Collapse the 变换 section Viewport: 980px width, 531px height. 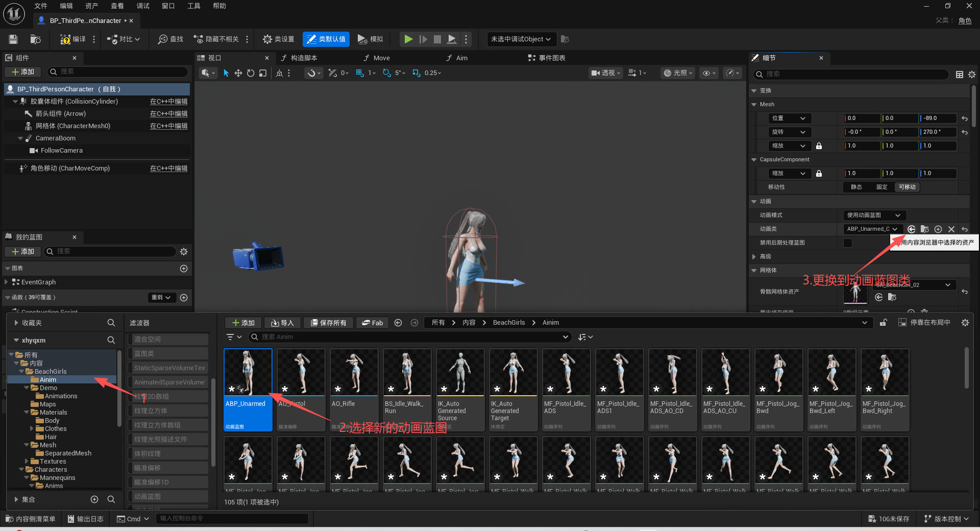coord(754,91)
